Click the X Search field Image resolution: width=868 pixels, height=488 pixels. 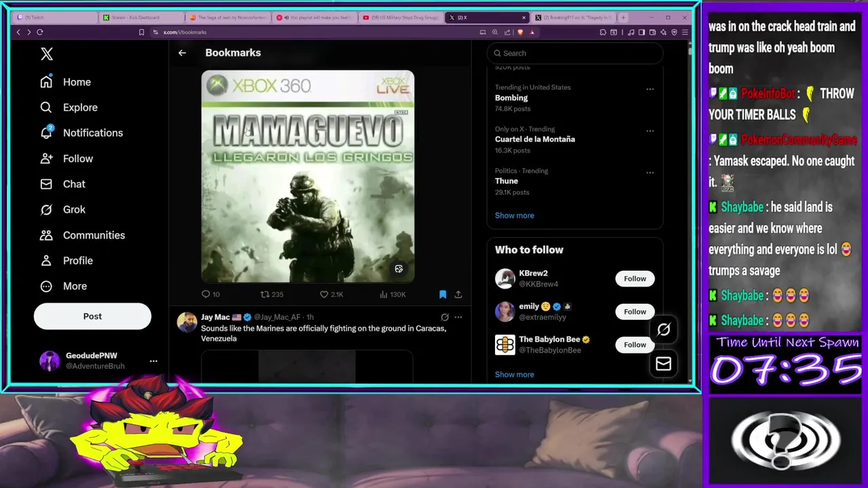pos(575,53)
